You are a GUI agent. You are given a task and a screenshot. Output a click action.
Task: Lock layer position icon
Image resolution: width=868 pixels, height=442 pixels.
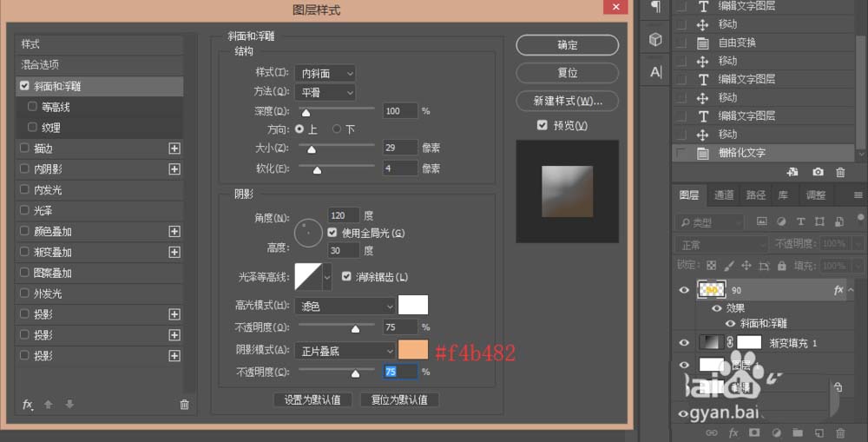[x=746, y=266]
